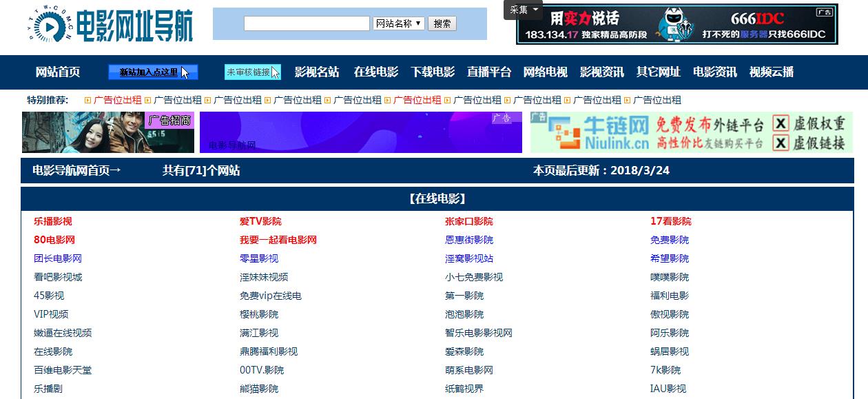Screen dimensions: 868x399
Task: Click the first 广告位出租 link after 特别推荐
Action: pyautogui.click(x=118, y=100)
